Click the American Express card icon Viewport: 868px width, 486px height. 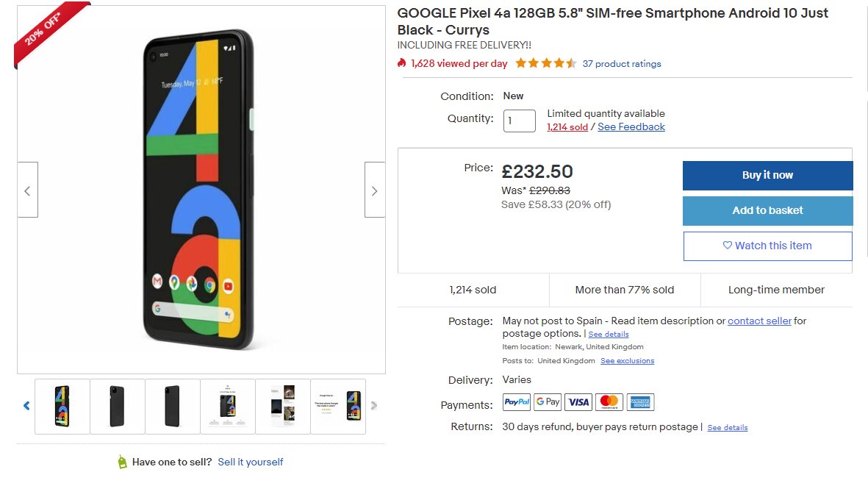[x=640, y=402]
